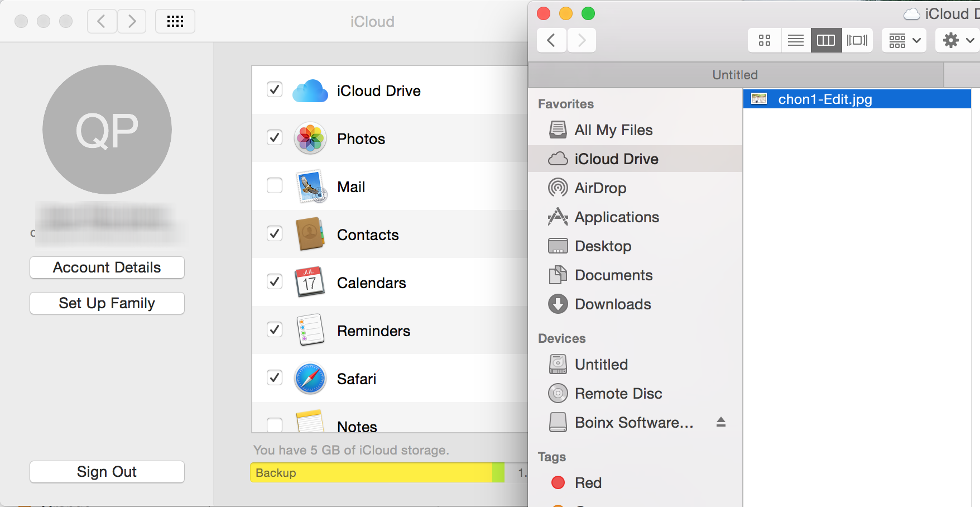Switch Finder to Cover Flow view
Image resolution: width=980 pixels, height=507 pixels.
point(857,40)
